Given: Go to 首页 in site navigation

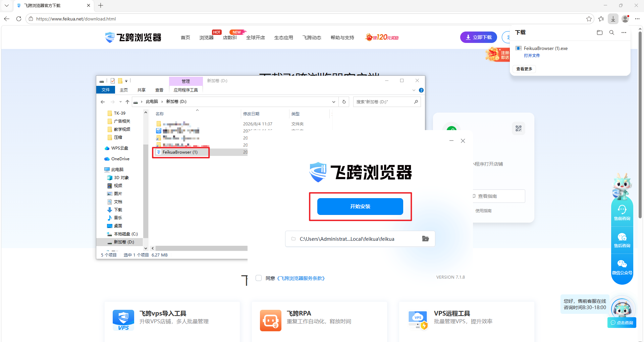Looking at the screenshot, I should click(x=185, y=38).
